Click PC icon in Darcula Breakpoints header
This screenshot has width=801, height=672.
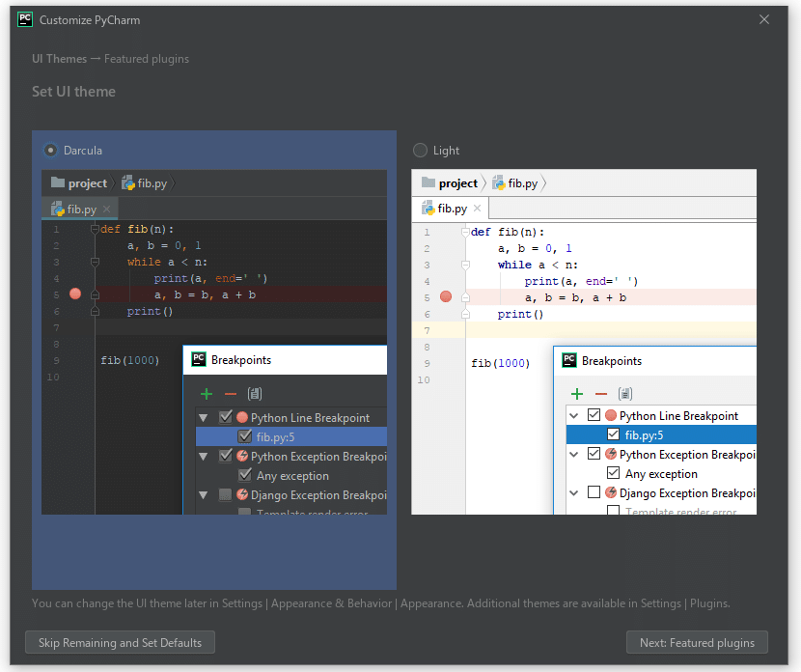pos(198,359)
